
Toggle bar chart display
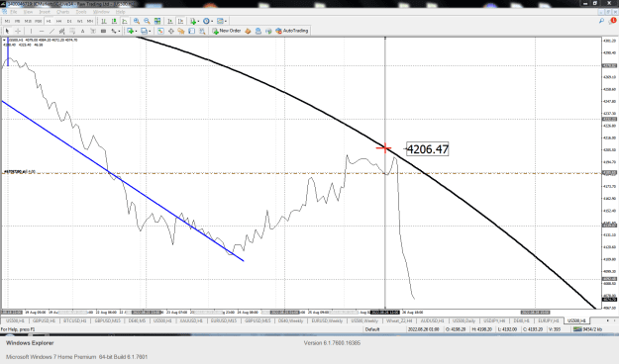[103, 21]
